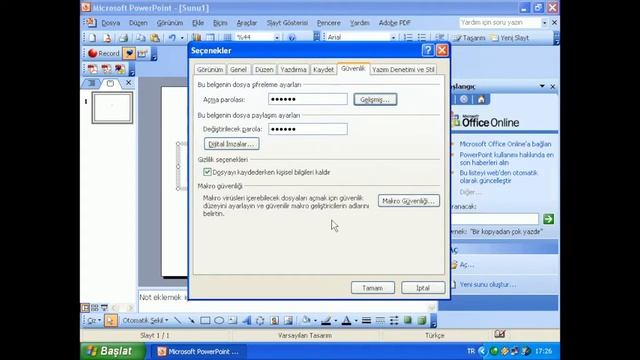Click the Print icon in toolbar
Screen dimensions: 640x360
[x=123, y=38]
